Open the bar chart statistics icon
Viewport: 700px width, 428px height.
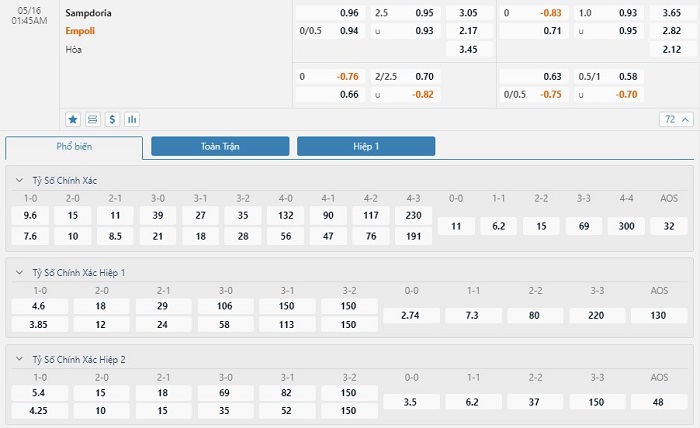pos(132,120)
